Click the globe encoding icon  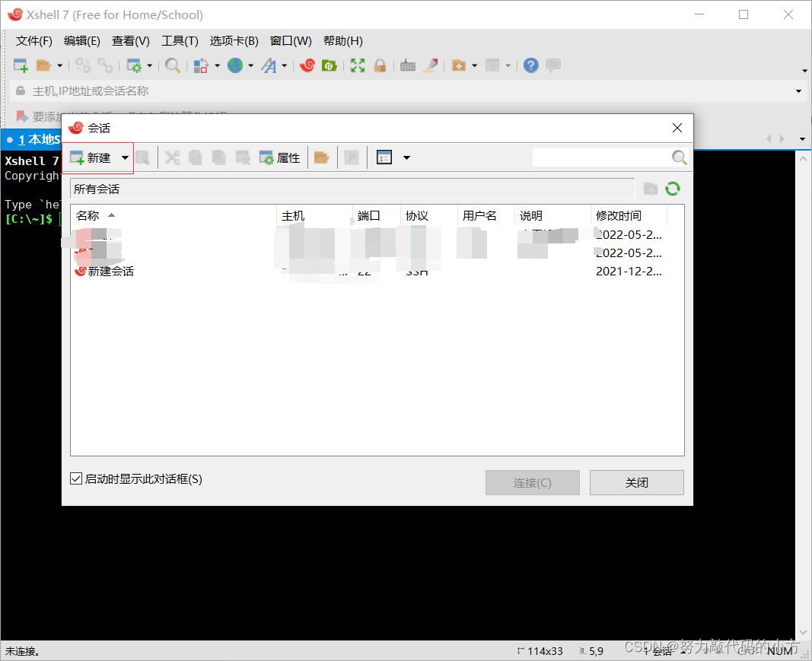pos(235,65)
